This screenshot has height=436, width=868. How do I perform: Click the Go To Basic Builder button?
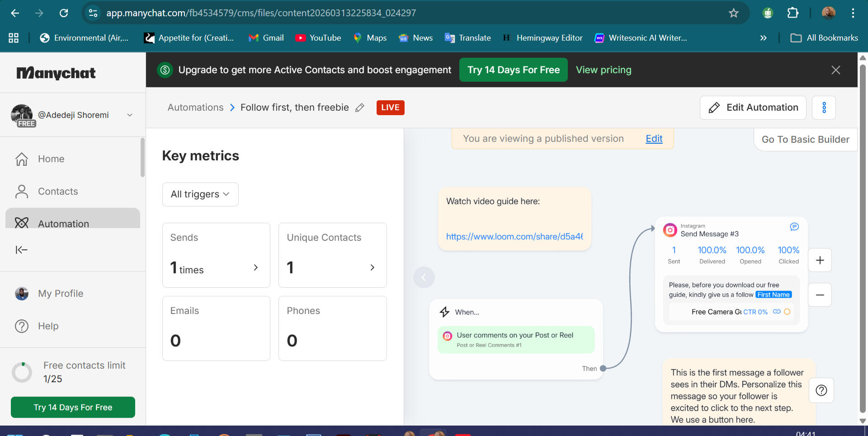point(805,139)
